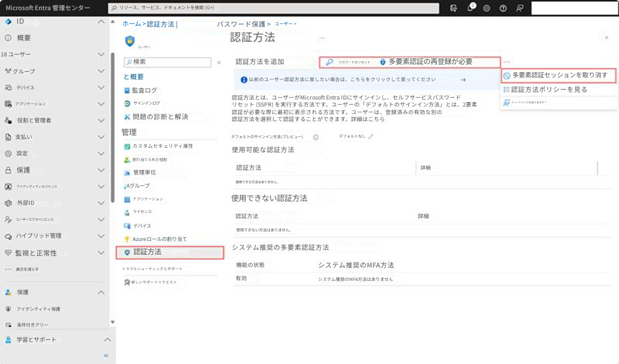Expand the アプリケーション sidebar chevron

(x=101, y=104)
